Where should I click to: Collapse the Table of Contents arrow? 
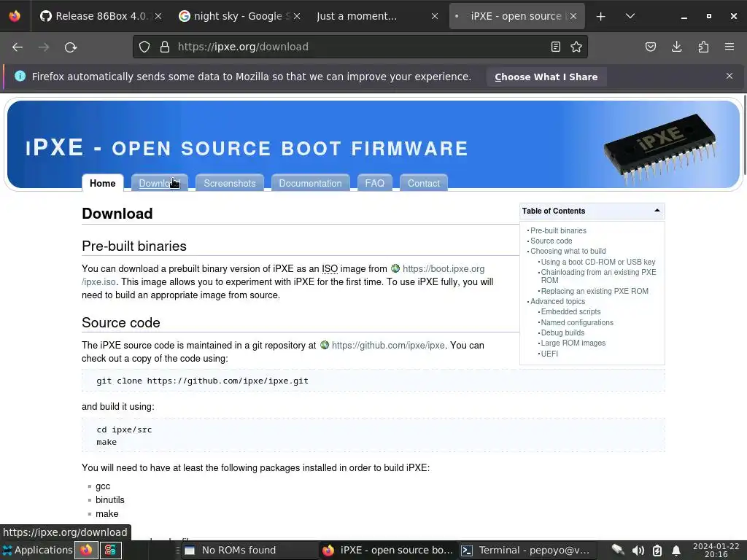click(x=657, y=211)
